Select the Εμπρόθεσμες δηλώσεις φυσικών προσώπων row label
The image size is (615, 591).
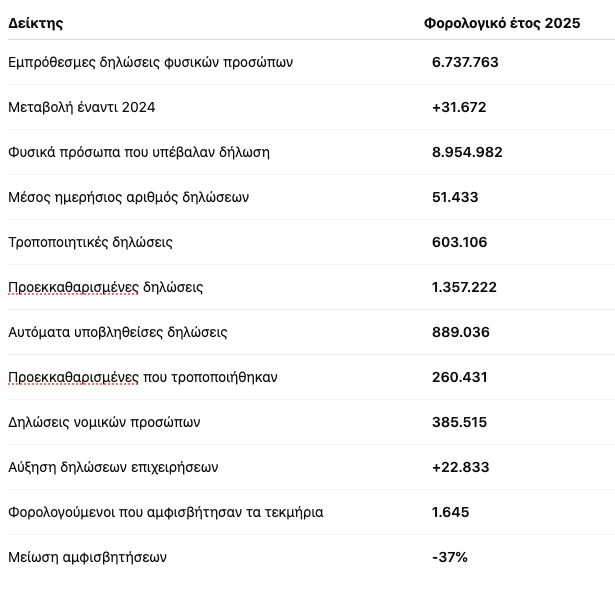tap(151, 62)
